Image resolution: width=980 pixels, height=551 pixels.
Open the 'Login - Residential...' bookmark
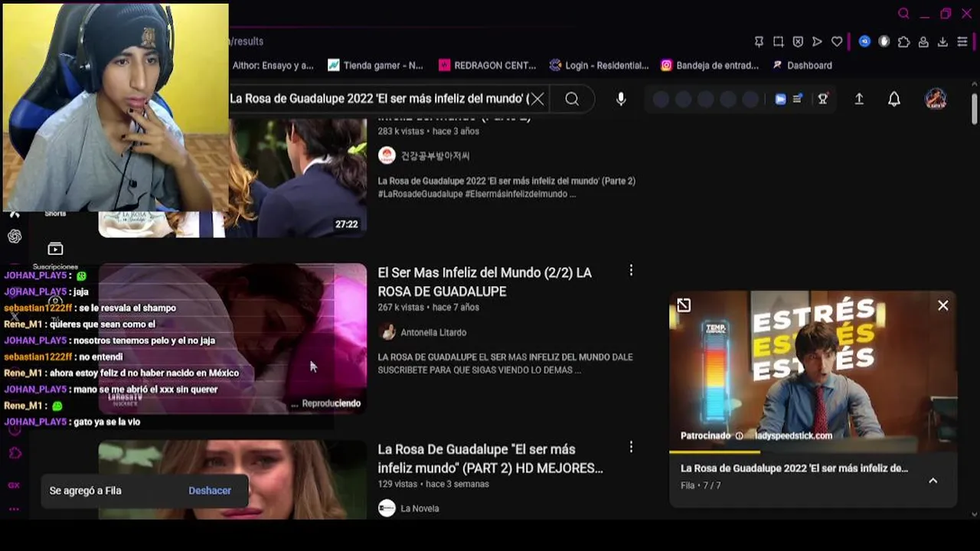click(599, 65)
